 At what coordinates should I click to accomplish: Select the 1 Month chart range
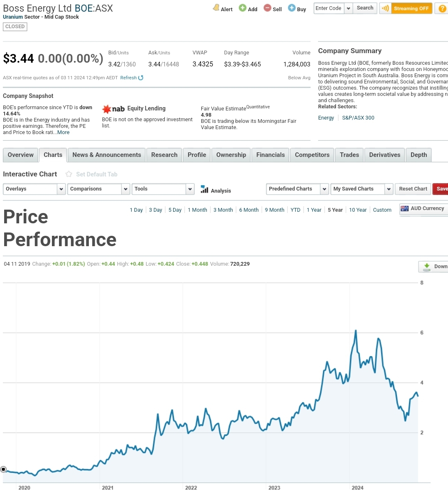[x=198, y=210]
